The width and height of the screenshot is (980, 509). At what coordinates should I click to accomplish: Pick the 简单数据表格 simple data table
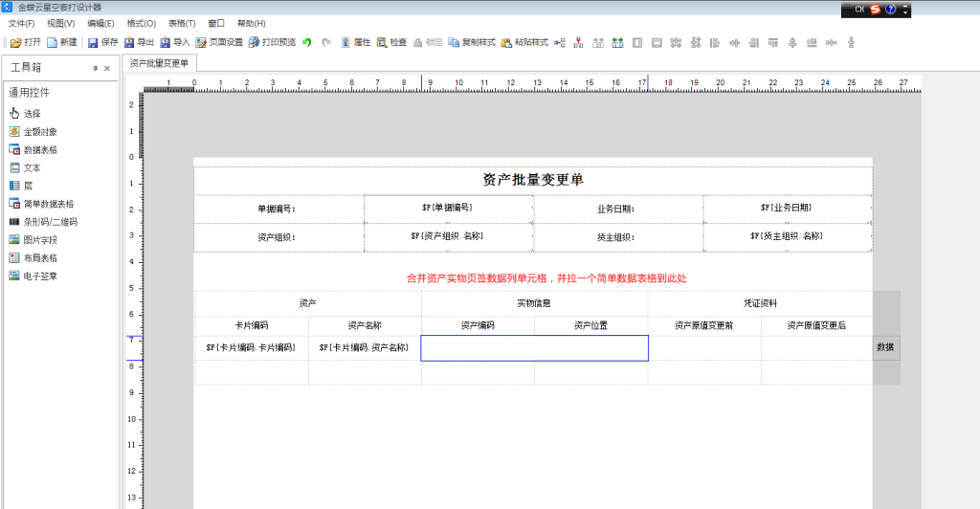(42, 204)
